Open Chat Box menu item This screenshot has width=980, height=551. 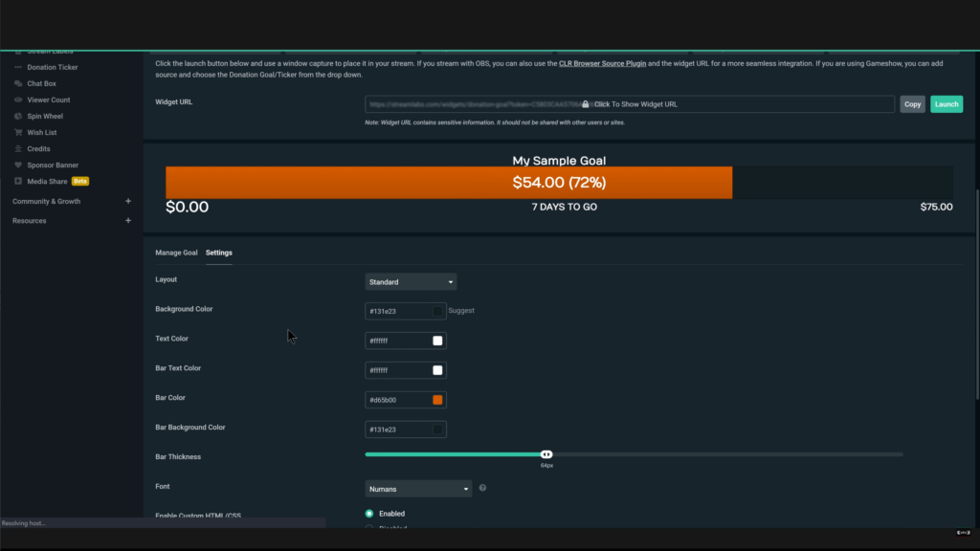(x=41, y=83)
